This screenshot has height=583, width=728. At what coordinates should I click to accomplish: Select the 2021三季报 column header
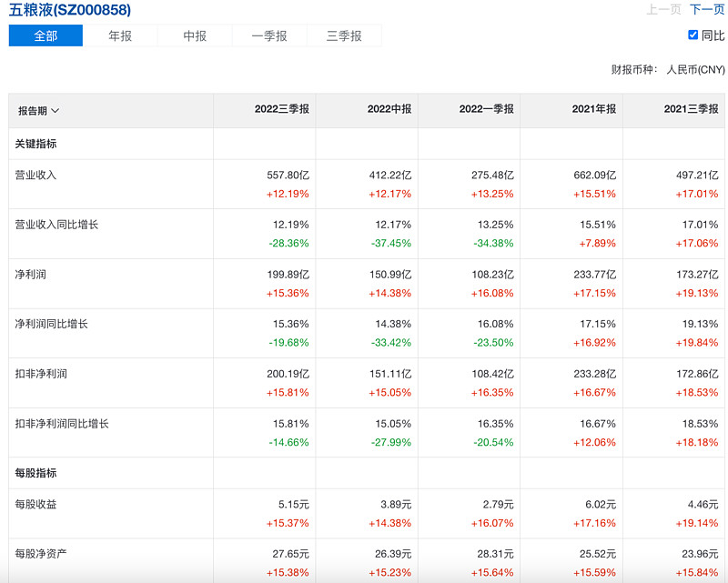point(691,109)
